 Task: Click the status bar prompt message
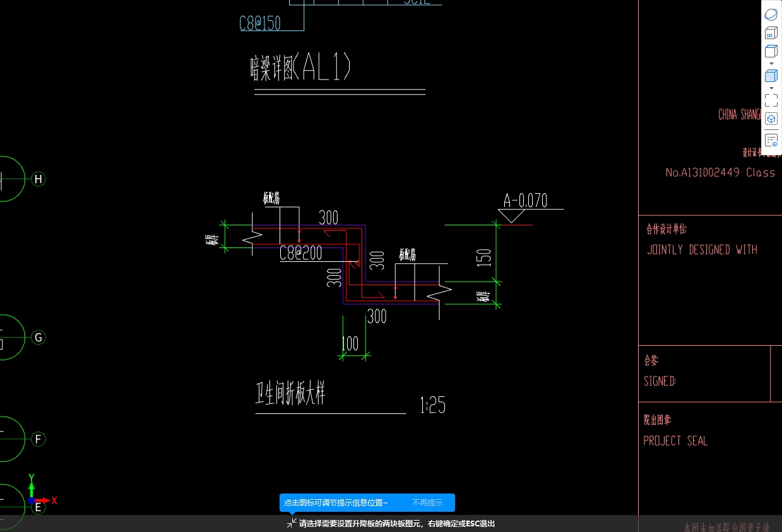[x=396, y=523]
